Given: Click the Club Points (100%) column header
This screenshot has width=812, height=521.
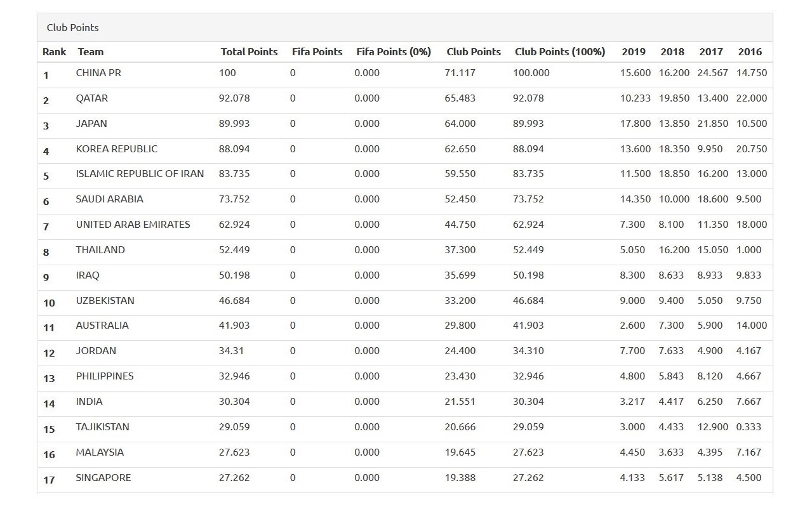Looking at the screenshot, I should coord(559,52).
